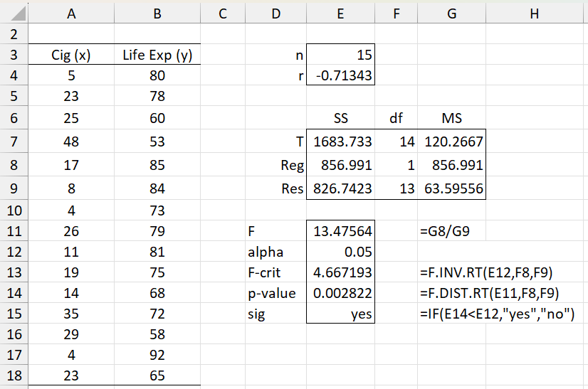
Task: Select column G header
Action: [452, 11]
